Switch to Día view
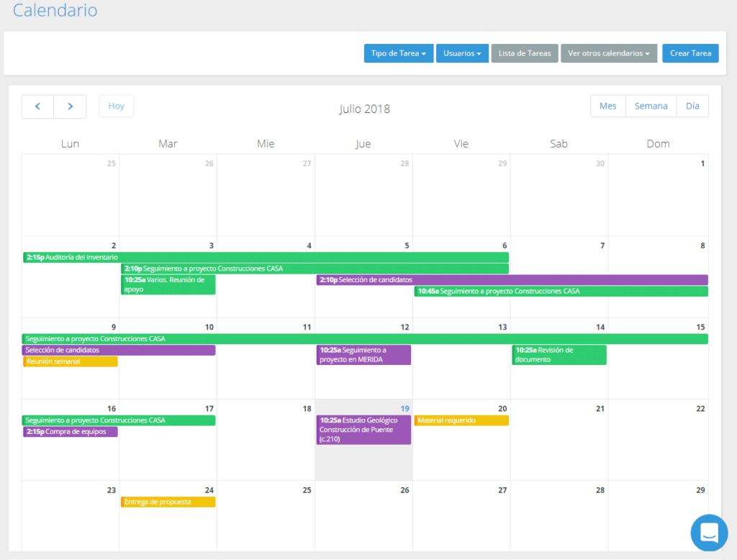 pos(692,106)
